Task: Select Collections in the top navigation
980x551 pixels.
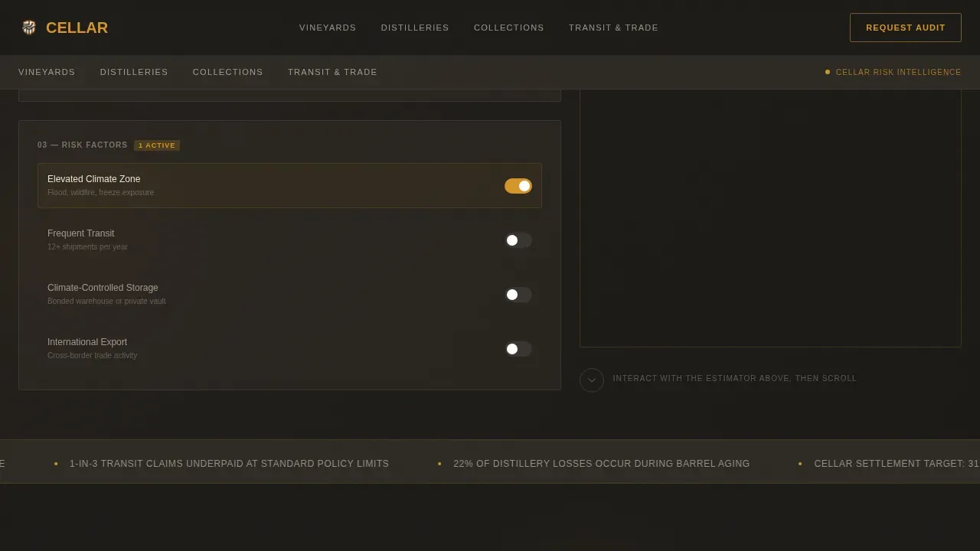Action: [x=509, y=28]
